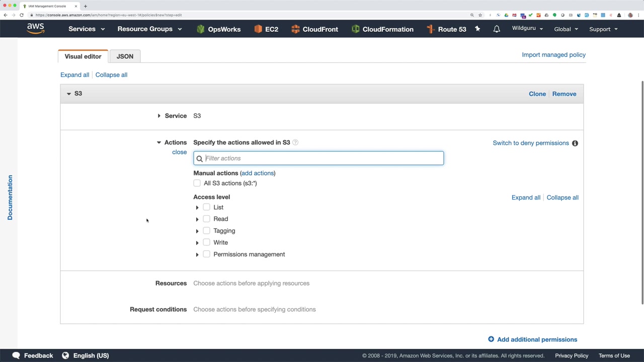Open Route 53 via its shortcut icon

(431, 29)
